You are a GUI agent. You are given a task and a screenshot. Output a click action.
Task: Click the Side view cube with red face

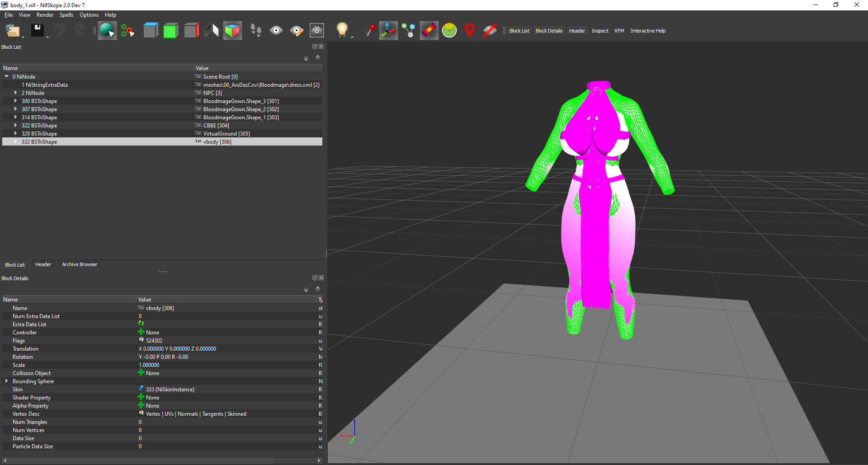pyautogui.click(x=192, y=31)
